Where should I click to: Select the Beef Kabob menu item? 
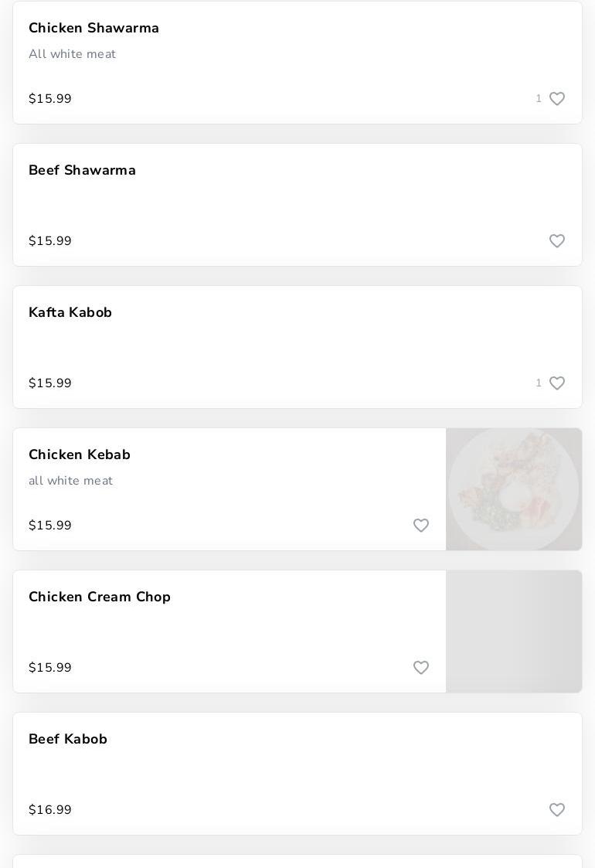tap(68, 740)
